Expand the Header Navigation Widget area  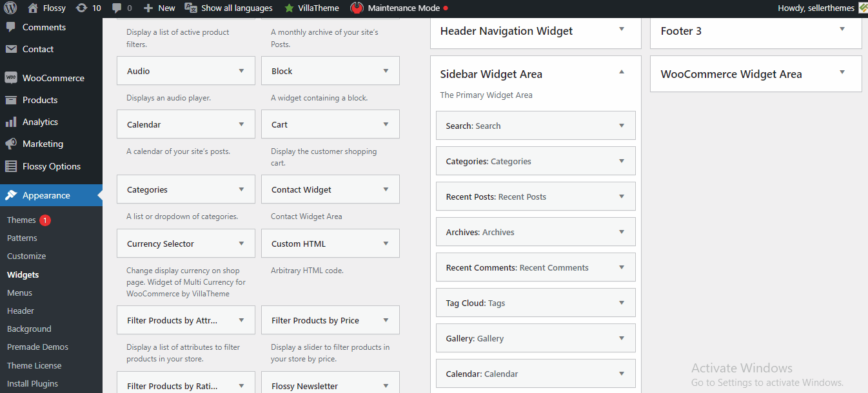click(x=622, y=29)
